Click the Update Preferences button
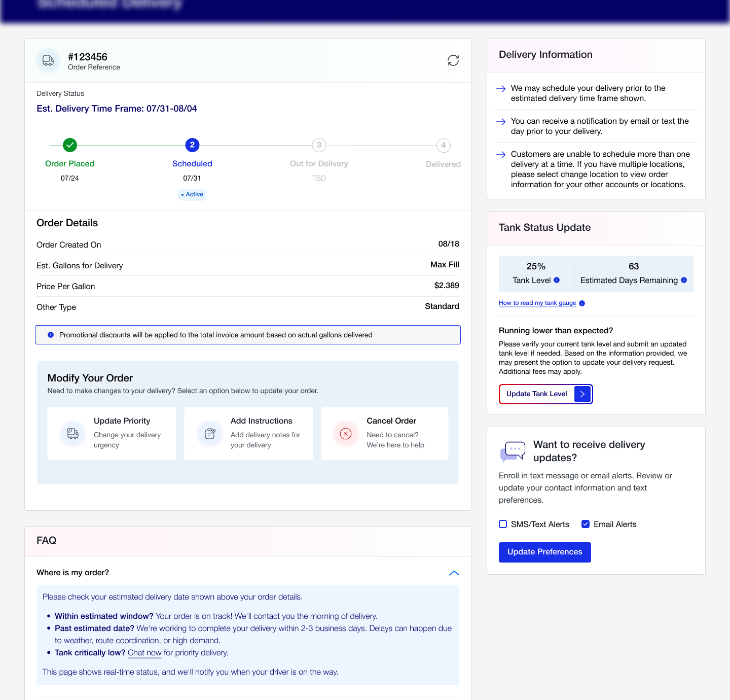The image size is (730, 700). (x=545, y=552)
